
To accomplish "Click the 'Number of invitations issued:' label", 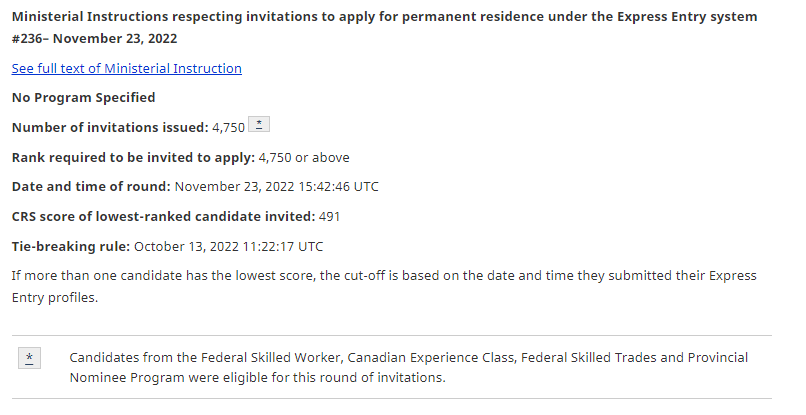I will click(110, 128).
